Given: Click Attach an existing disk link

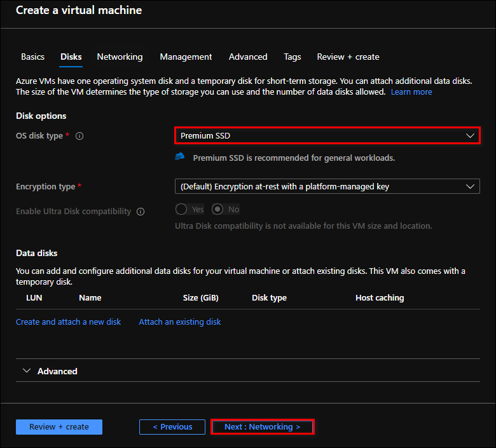Looking at the screenshot, I should 180,322.
